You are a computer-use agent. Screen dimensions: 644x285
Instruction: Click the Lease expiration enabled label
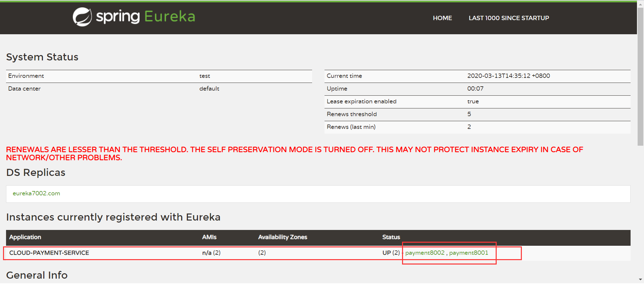pos(361,101)
